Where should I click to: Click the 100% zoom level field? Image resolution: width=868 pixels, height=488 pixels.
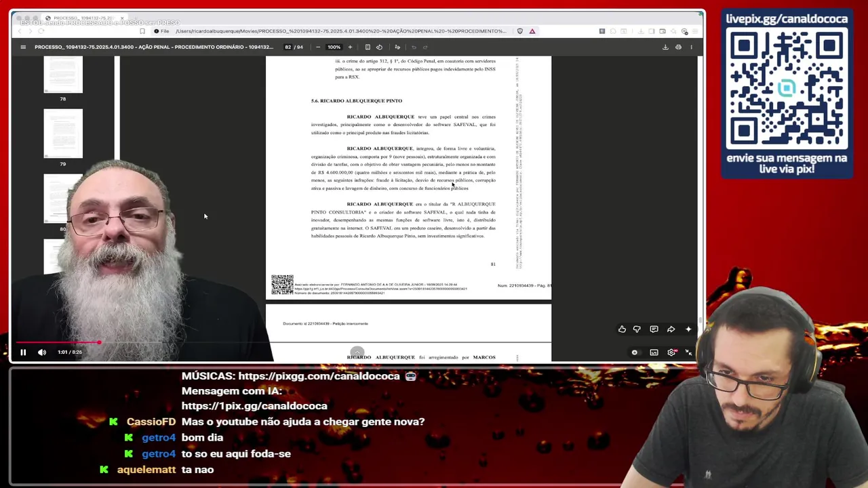point(334,47)
